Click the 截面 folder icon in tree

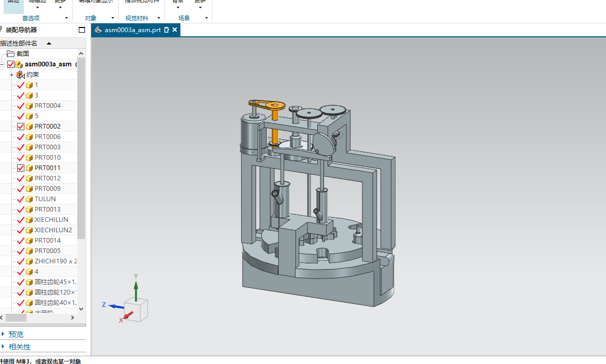(x=10, y=54)
